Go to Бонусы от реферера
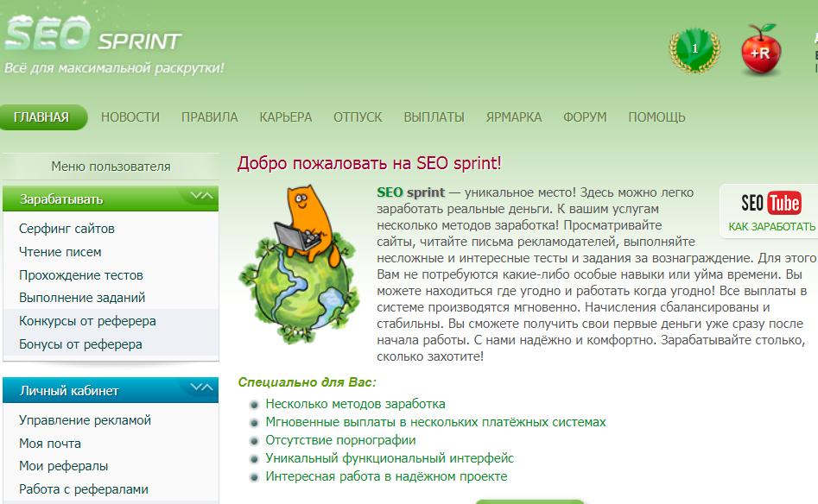 coord(80,344)
